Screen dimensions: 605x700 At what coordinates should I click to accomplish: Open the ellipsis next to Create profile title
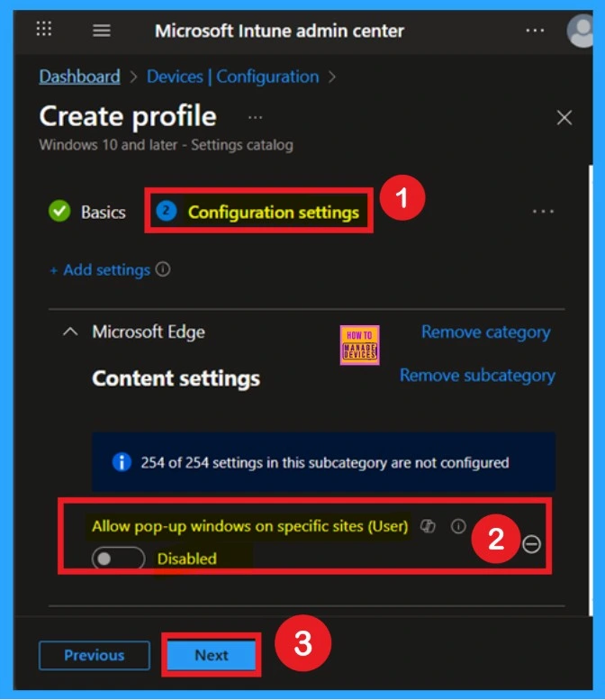click(255, 118)
